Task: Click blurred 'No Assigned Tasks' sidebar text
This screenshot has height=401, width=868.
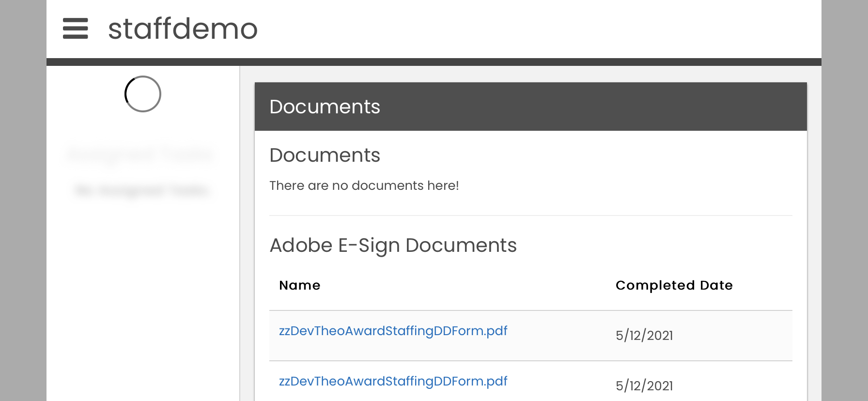Action: [141, 190]
